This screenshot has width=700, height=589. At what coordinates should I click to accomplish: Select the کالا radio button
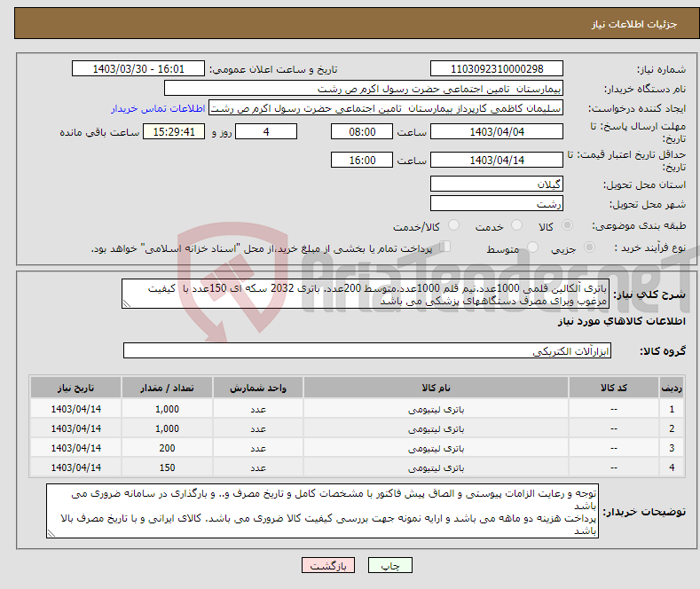pyautogui.click(x=567, y=225)
